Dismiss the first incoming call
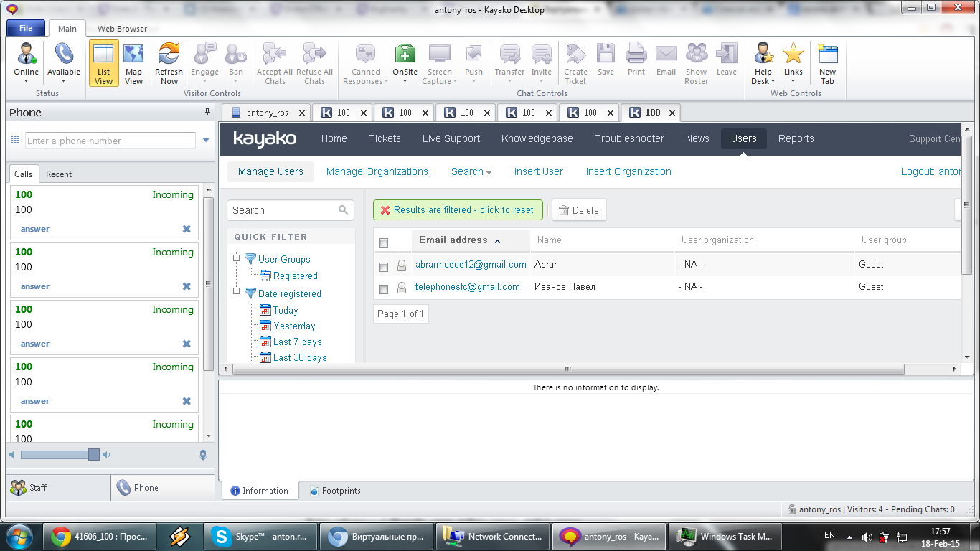Image resolution: width=980 pixels, height=551 pixels. (187, 229)
